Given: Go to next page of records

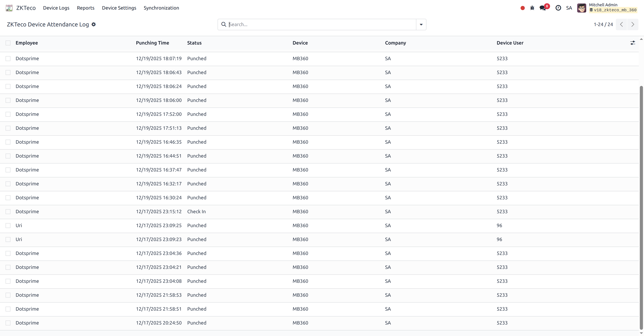Looking at the screenshot, I should click(x=633, y=24).
